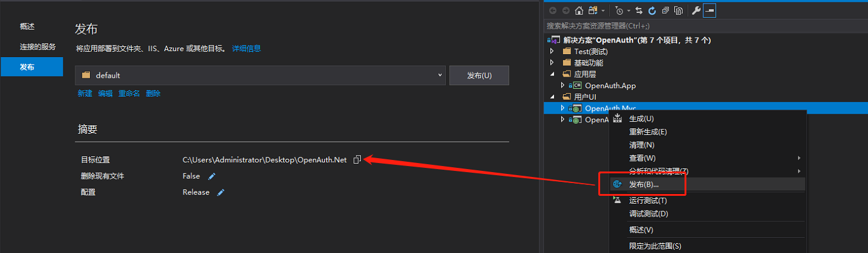Click the Sync with Active Document icon
The height and width of the screenshot is (253, 868).
(639, 10)
